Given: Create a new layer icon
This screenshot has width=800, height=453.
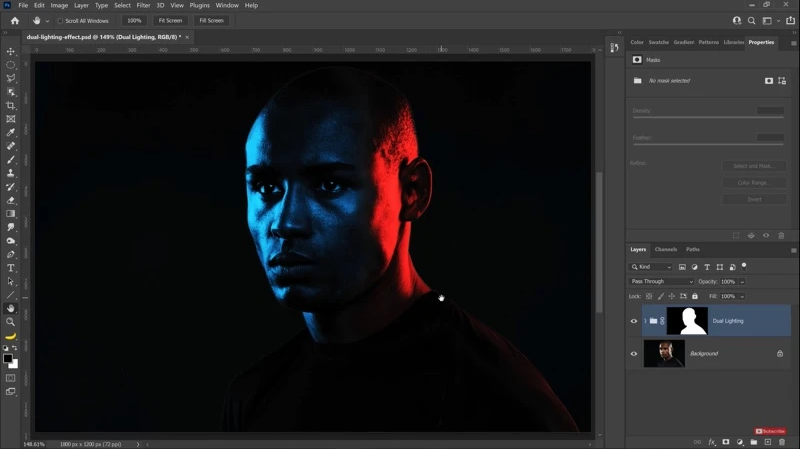Looking at the screenshot, I should (x=768, y=442).
